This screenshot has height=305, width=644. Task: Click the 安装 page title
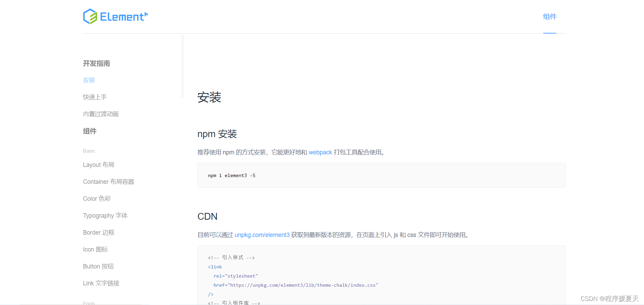[209, 97]
